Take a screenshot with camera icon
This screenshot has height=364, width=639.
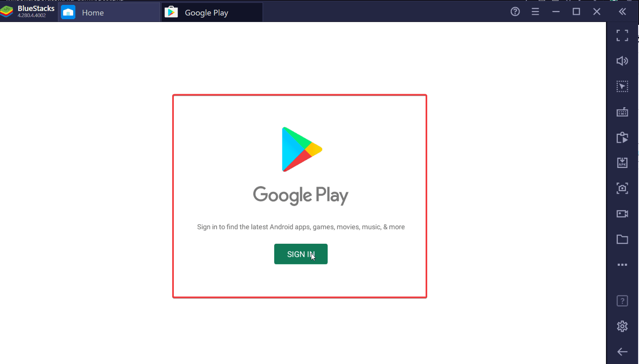coord(622,188)
